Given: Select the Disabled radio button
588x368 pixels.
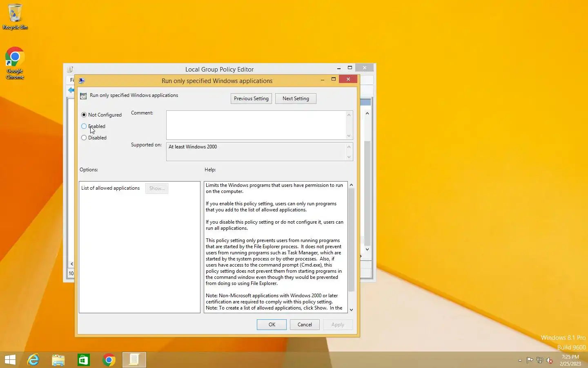Looking at the screenshot, I should 84,138.
